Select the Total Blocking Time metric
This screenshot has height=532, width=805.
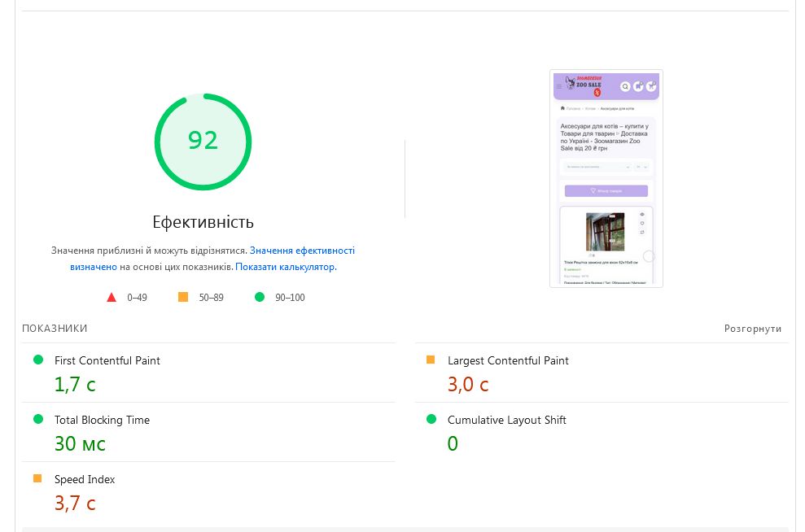pos(102,420)
